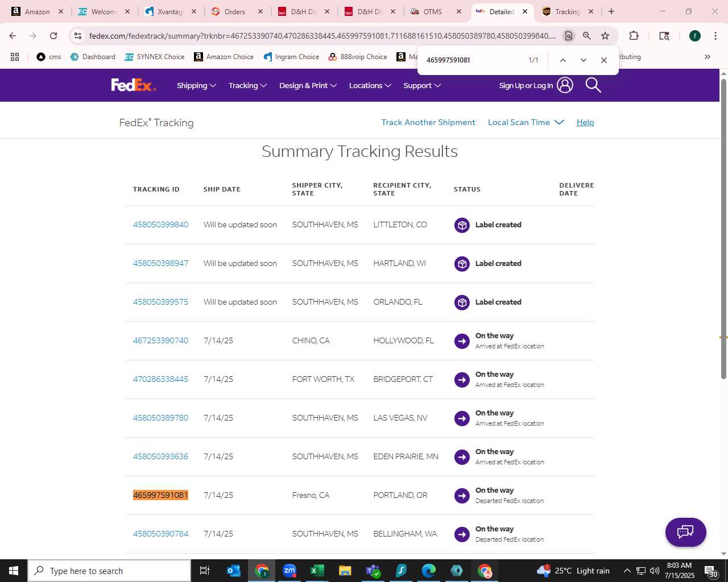Switch to the OTMS tab
The image size is (728, 582).
coord(436,11)
